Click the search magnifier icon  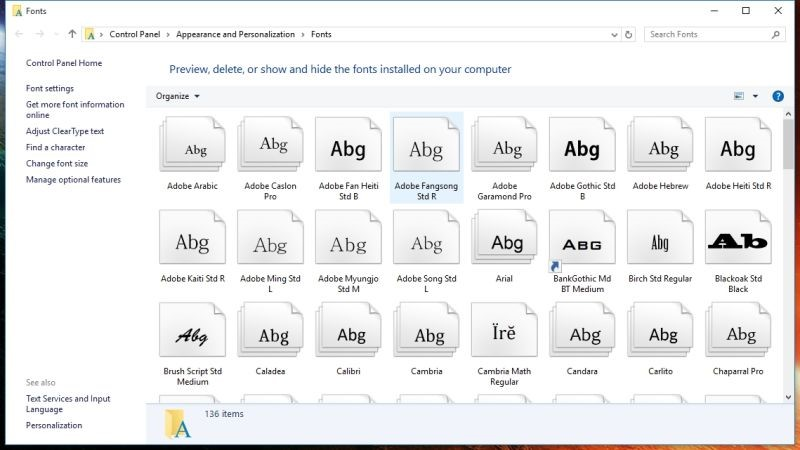coord(776,34)
